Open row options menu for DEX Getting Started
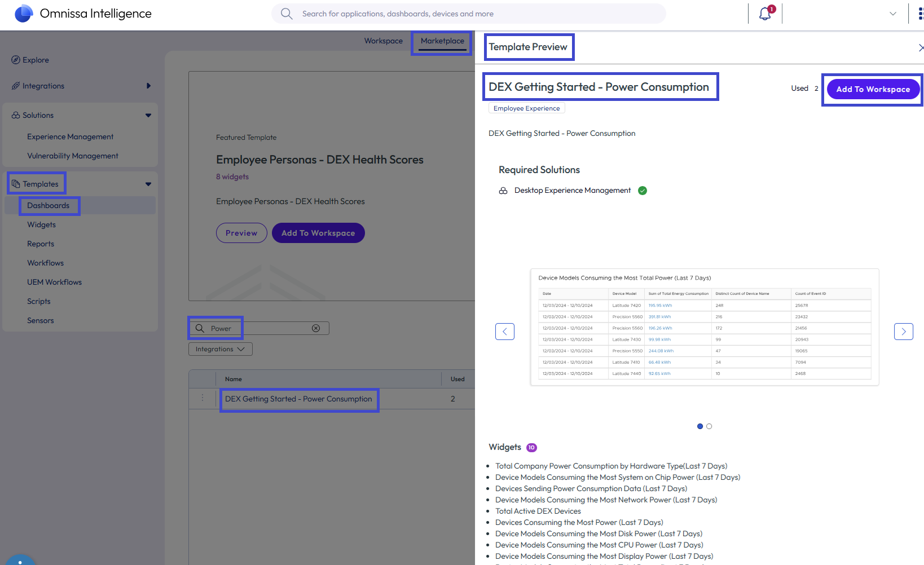This screenshot has height=565, width=924. pyautogui.click(x=203, y=398)
